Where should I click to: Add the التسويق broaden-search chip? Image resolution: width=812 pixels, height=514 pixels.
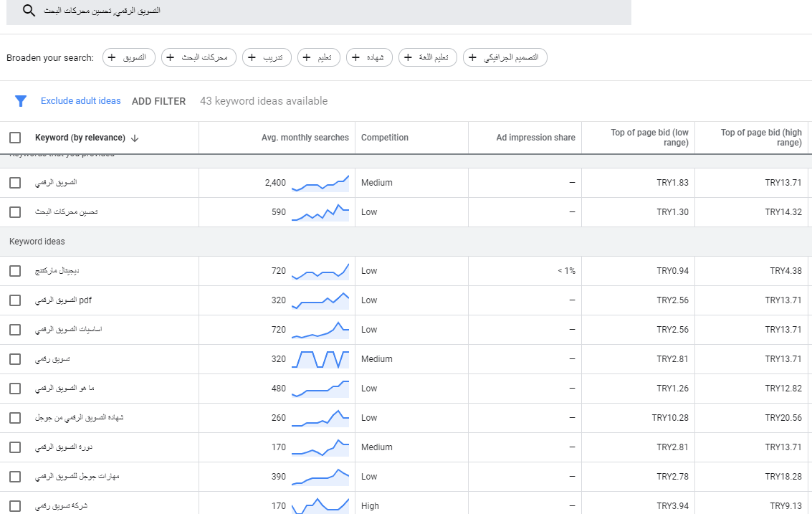point(129,57)
